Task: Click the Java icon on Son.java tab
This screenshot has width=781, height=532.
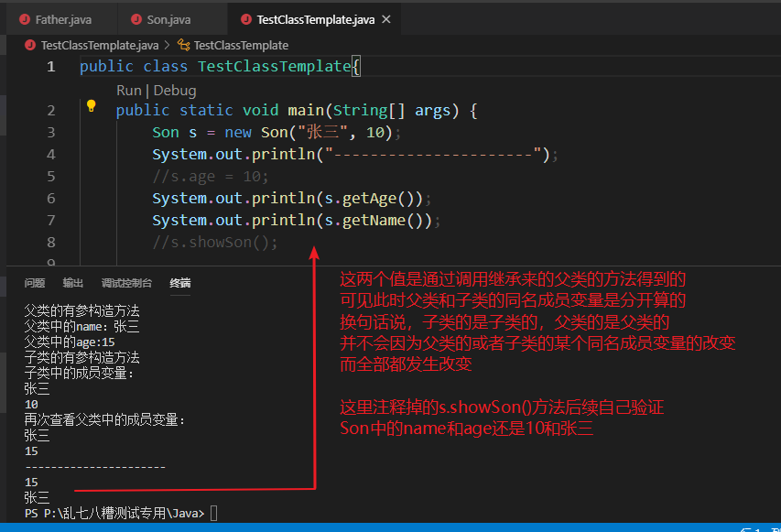Action: pyautogui.click(x=136, y=19)
